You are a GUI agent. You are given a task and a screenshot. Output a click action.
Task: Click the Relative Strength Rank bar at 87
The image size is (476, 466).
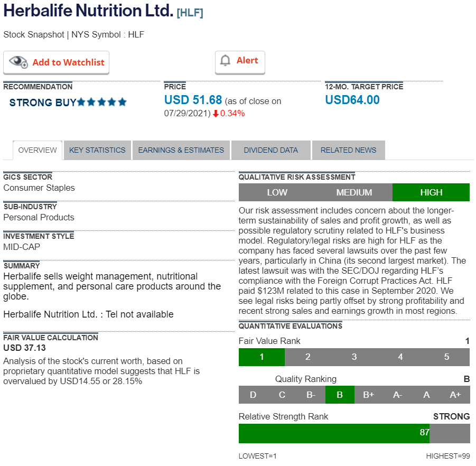[x=334, y=433]
